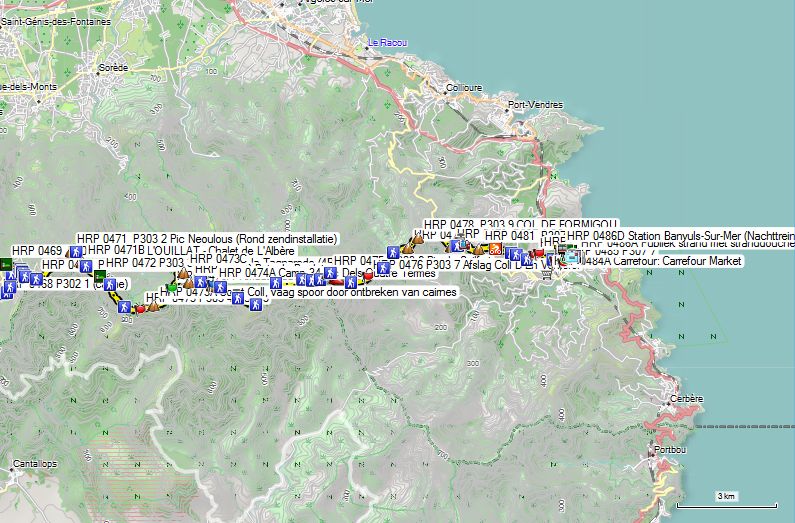Viewport: 795px width, 523px height.
Task: Click the hiker icon beside HRP 0469
Action: click(74, 251)
